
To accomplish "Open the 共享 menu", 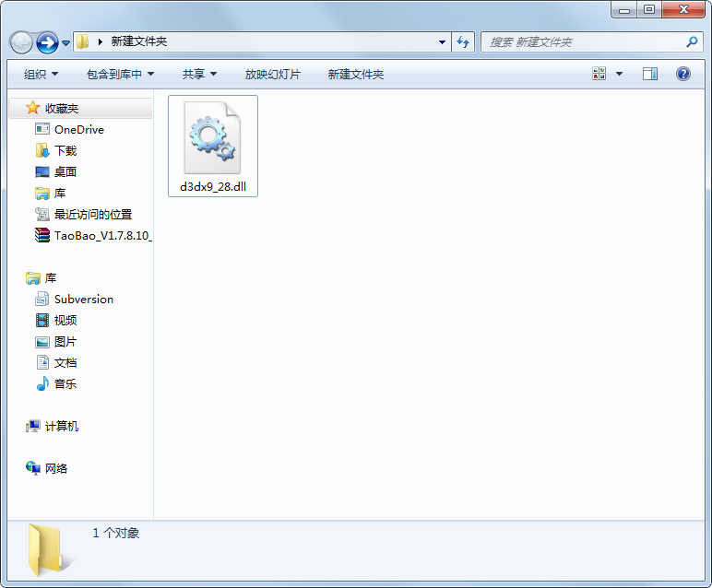I will tap(199, 74).
